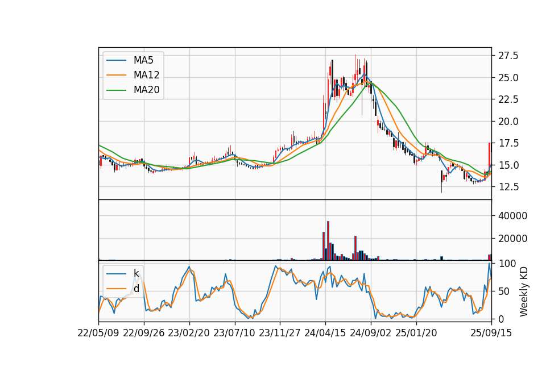Click the 20000 volume axis label
The height and width of the screenshot is (392, 546).
[x=513, y=239]
